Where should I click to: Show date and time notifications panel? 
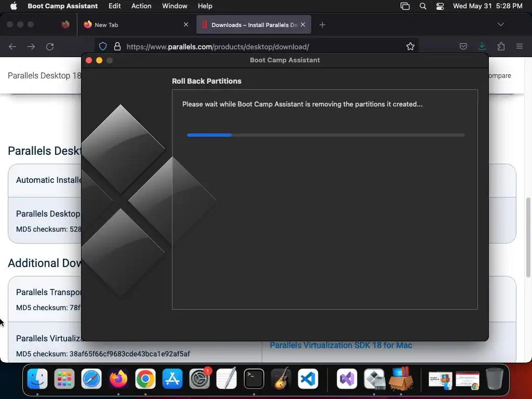(487, 6)
